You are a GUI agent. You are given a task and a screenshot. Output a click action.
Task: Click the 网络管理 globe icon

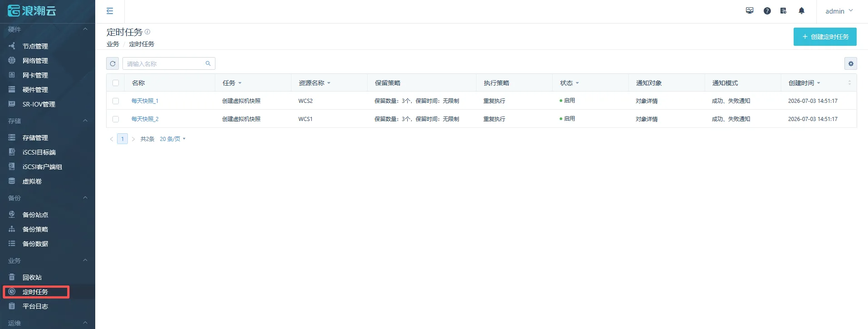click(x=12, y=60)
